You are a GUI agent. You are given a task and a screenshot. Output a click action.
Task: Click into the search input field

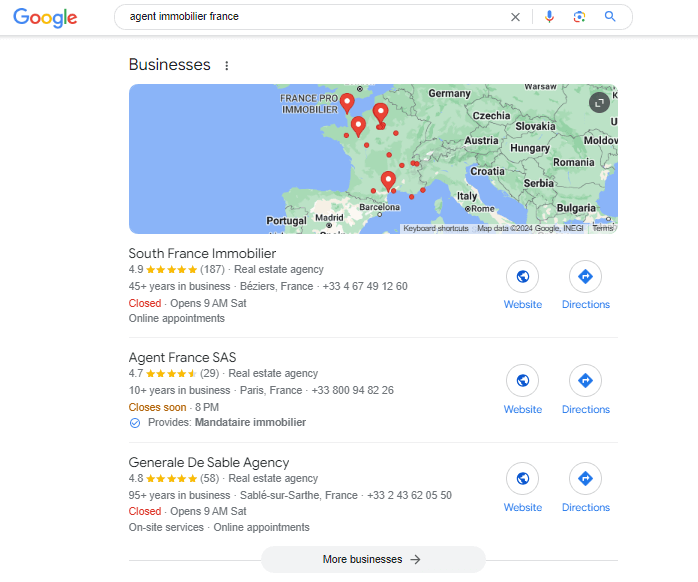coord(310,17)
